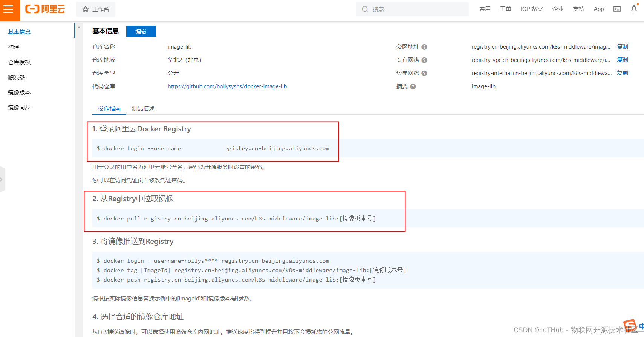
Task: Click the search magnifier icon
Action: click(x=365, y=9)
